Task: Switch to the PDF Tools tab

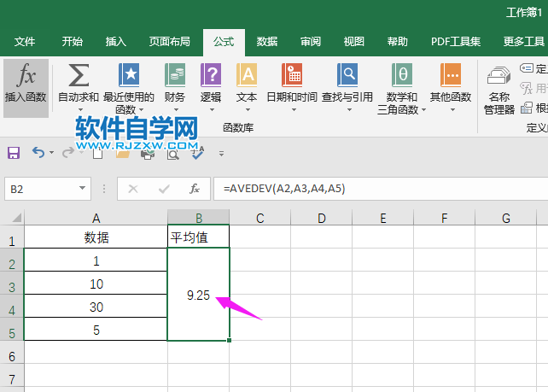Action: pyautogui.click(x=456, y=42)
